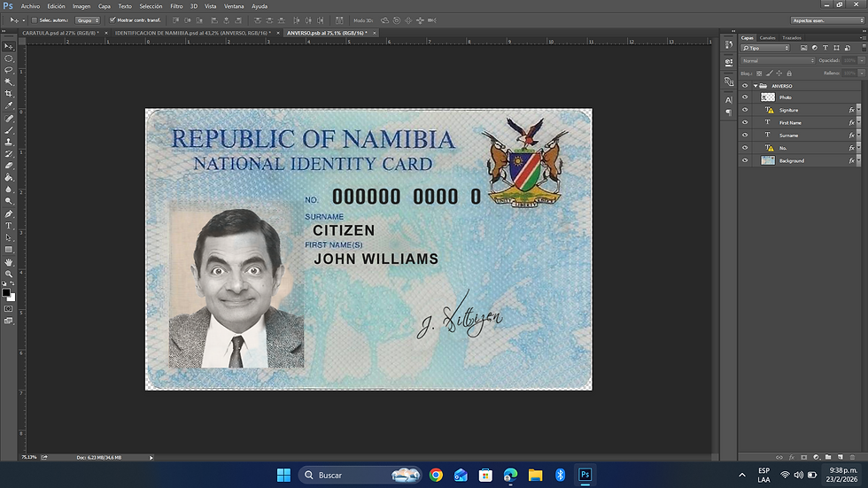Select the Rectangle shape tool
Screen dimensions: 868x488
click(8, 250)
